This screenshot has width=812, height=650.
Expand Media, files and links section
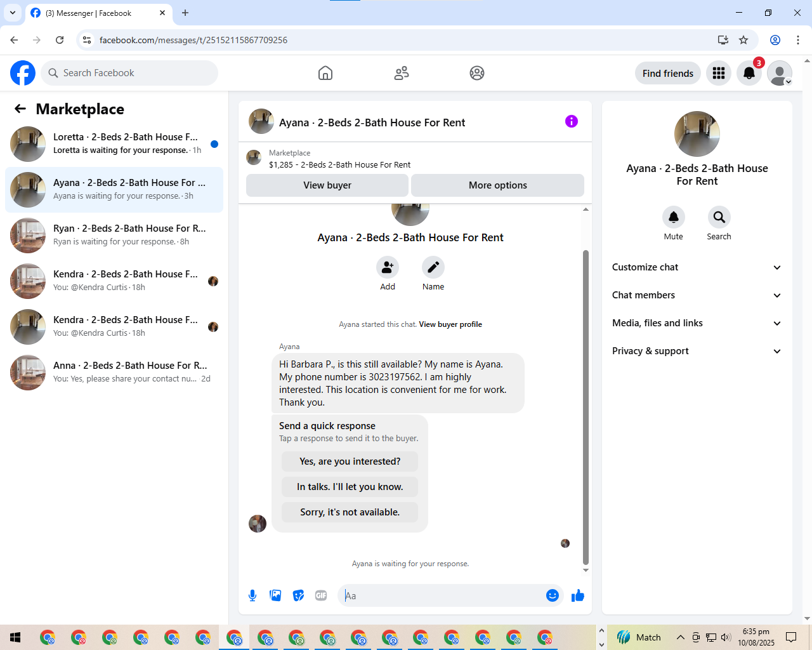tap(697, 323)
